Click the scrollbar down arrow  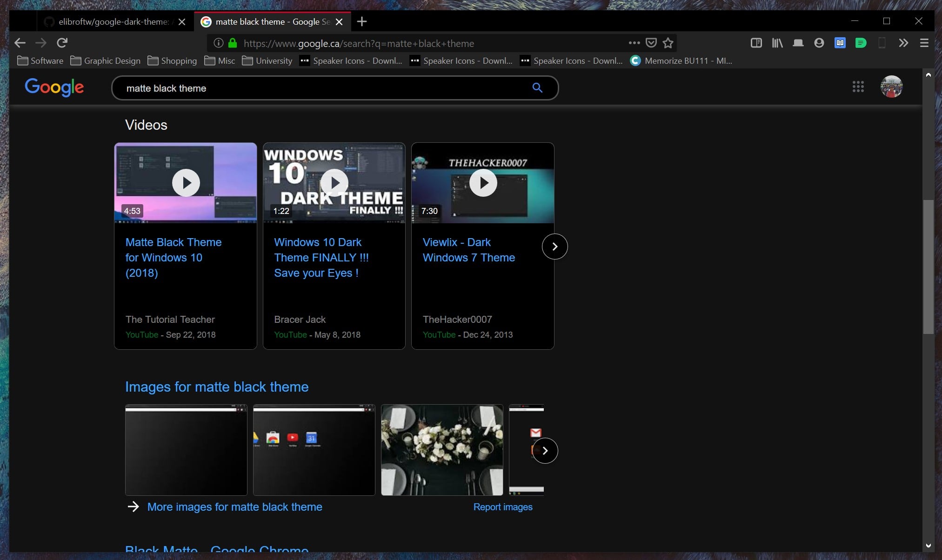[x=928, y=546]
